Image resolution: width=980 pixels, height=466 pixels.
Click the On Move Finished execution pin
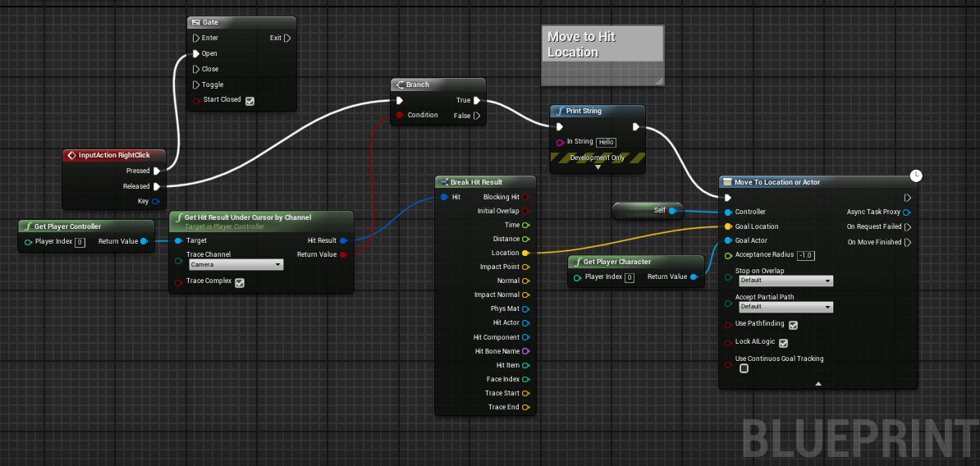pos(908,242)
